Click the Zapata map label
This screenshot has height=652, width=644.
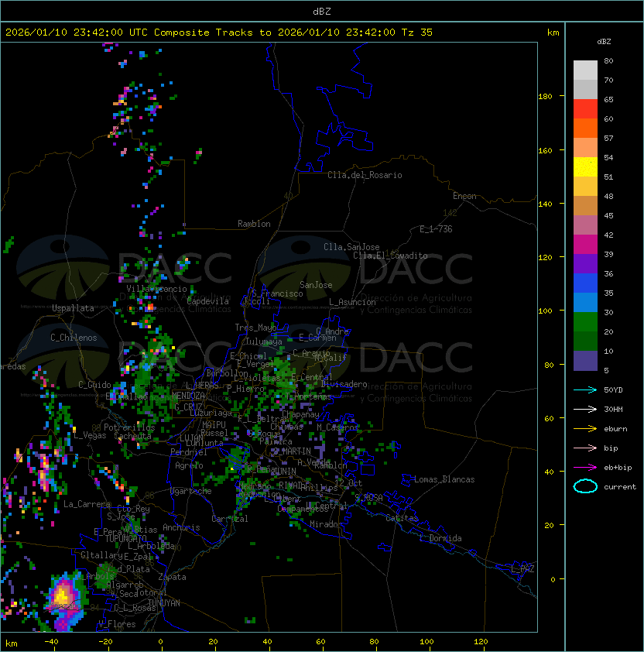coord(172,577)
